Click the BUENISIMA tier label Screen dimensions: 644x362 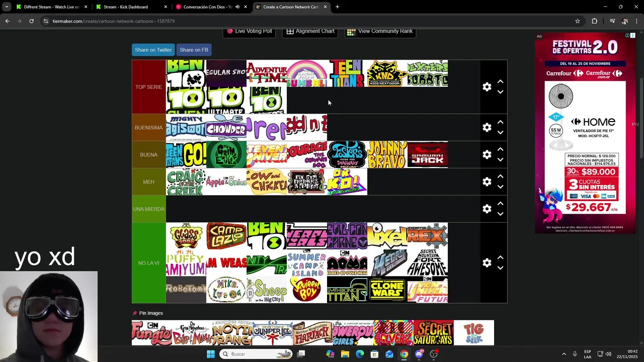click(148, 128)
